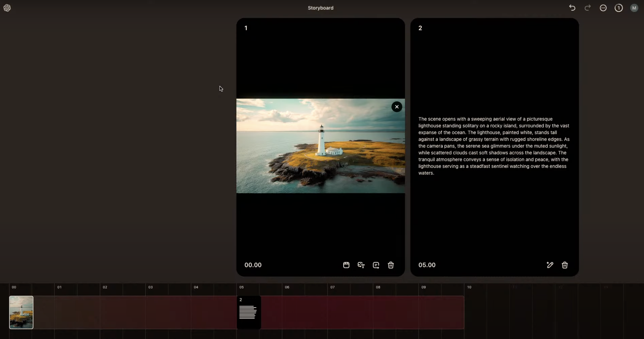Image resolution: width=644 pixels, height=339 pixels.
Task: Remove the lighthouse image with X button
Action: [x=397, y=107]
